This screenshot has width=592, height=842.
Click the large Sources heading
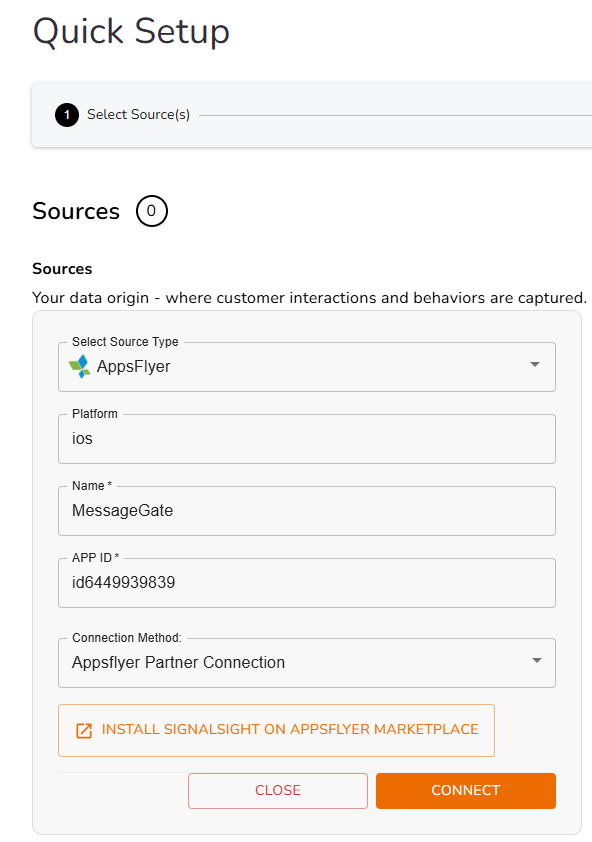[76, 211]
